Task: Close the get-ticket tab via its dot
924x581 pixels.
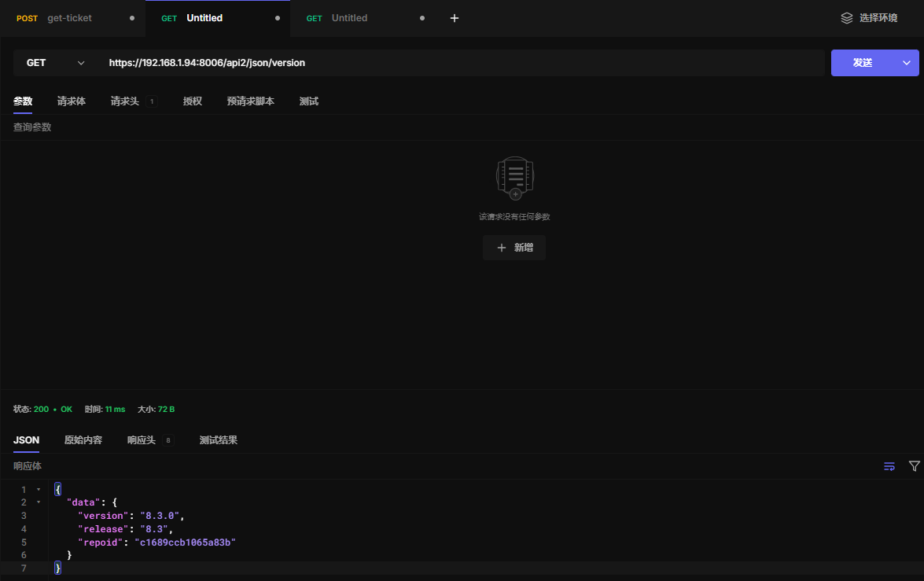Action: coord(131,18)
